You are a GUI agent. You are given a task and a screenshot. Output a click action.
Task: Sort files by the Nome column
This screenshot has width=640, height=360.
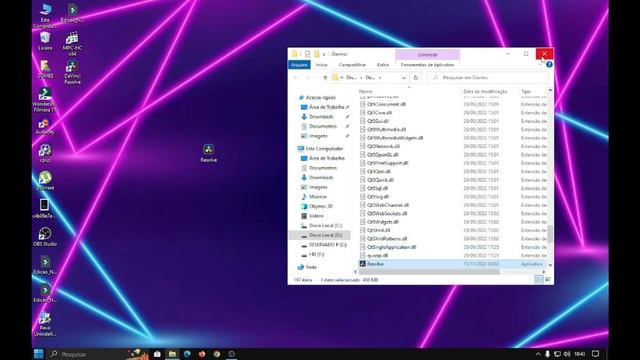tap(365, 92)
